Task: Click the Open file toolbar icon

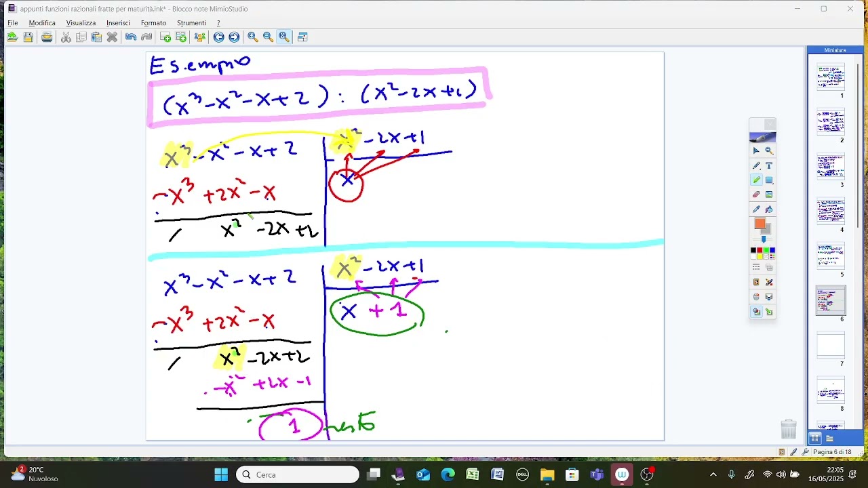Action: [12, 37]
